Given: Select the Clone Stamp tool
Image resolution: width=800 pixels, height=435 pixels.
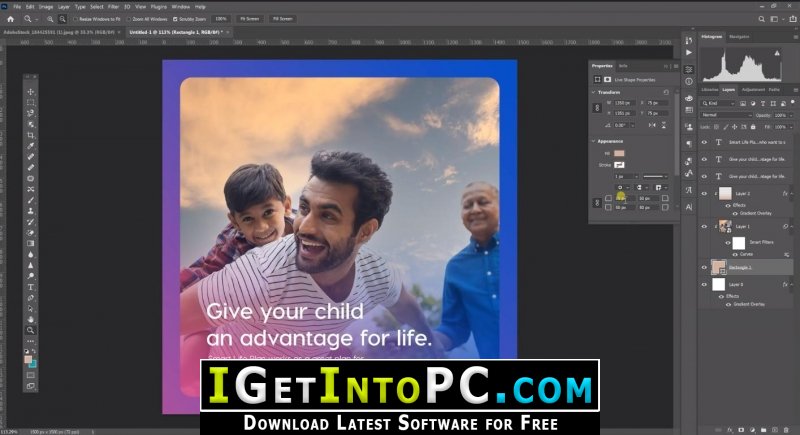Looking at the screenshot, I should point(31,211).
